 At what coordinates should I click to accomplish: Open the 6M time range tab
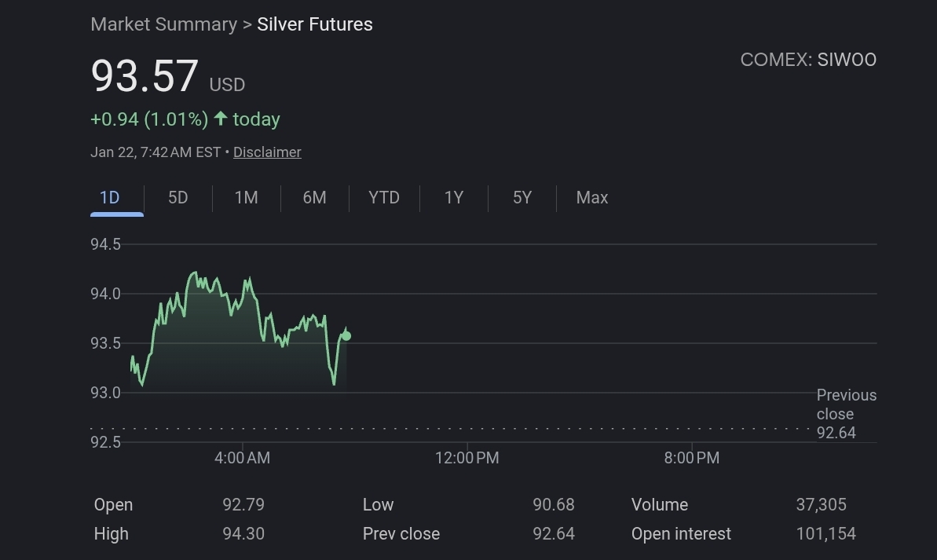pos(314,198)
